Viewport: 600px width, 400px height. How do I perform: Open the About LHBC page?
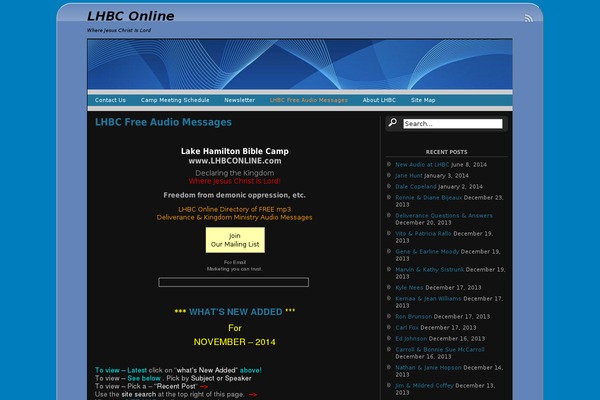[x=379, y=100]
